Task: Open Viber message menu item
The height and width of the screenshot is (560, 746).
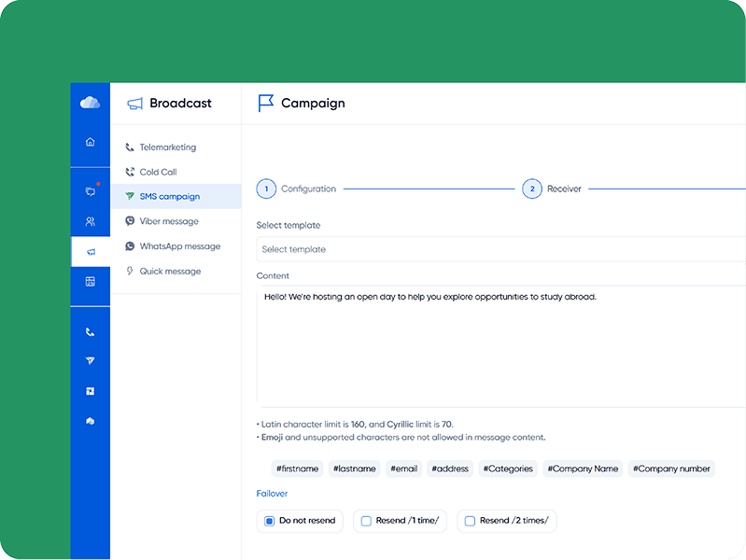Action: [176, 221]
